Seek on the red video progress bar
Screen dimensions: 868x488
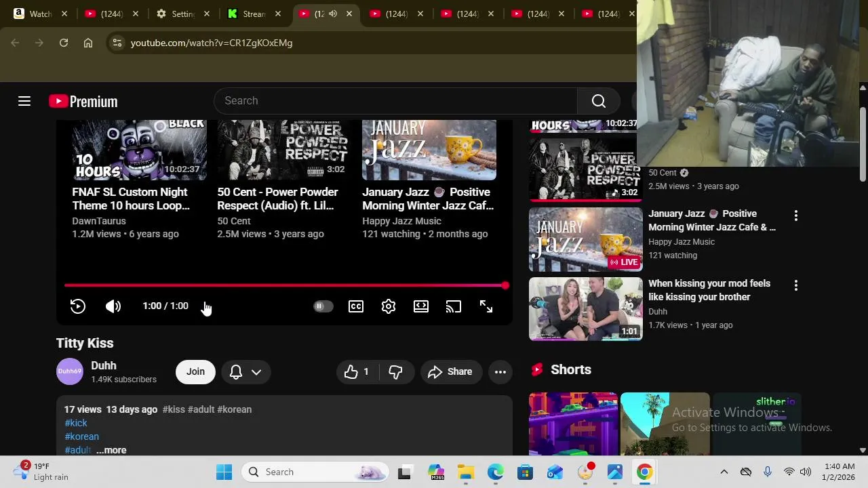(285, 285)
